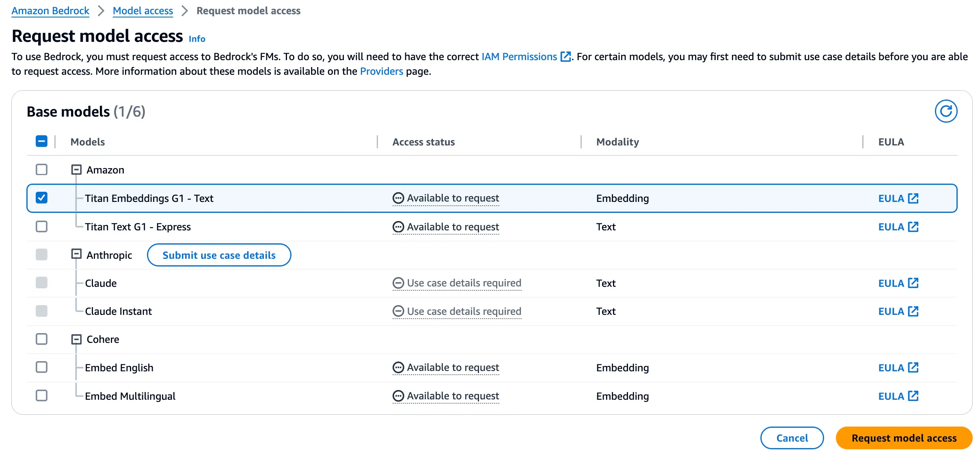Open the EULA external icon for Titan Embeddings G1 - Text
Viewport: 980px width, 455px height.
[913, 198]
